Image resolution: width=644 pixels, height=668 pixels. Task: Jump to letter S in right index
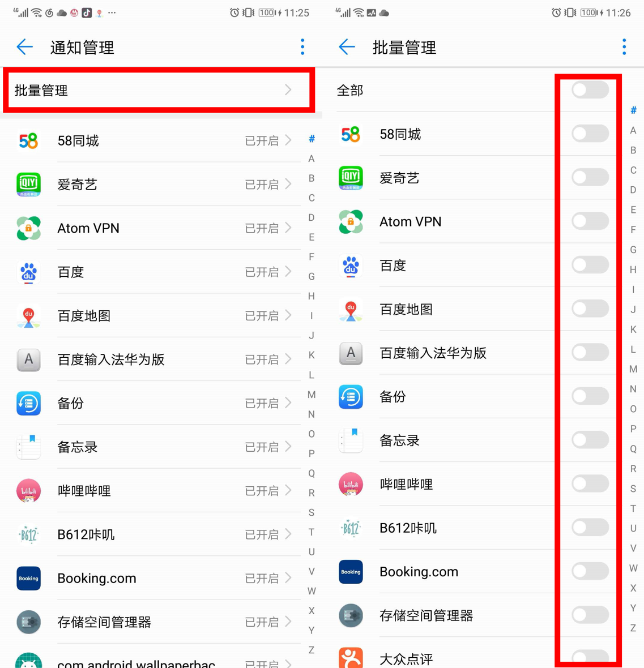(633, 489)
